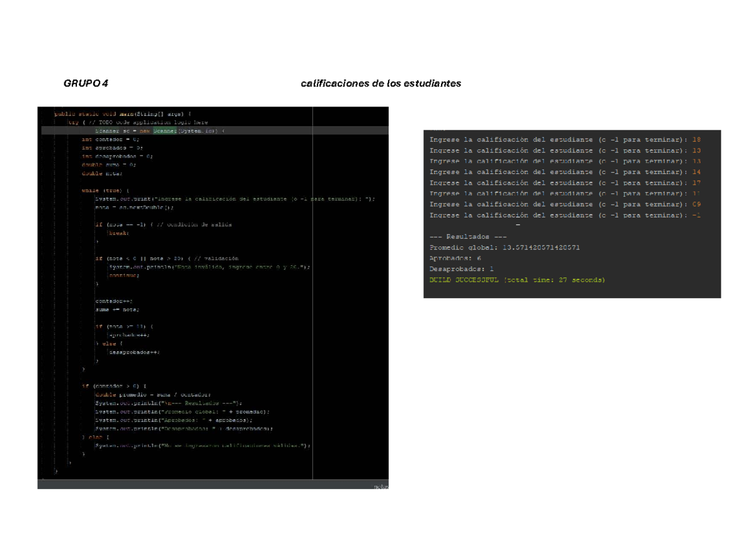The width and height of the screenshot is (756, 535).
Task: Click the println 'Aprobados: ' code line
Action: [x=174, y=420]
